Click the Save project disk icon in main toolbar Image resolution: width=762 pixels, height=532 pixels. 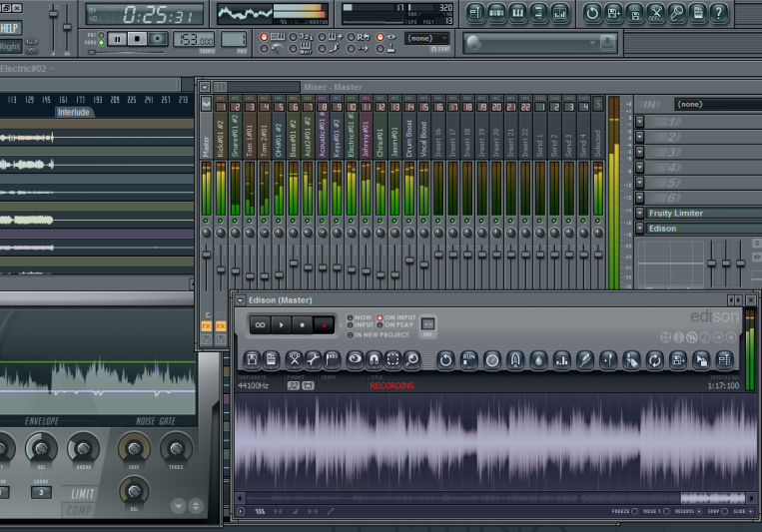point(613,13)
